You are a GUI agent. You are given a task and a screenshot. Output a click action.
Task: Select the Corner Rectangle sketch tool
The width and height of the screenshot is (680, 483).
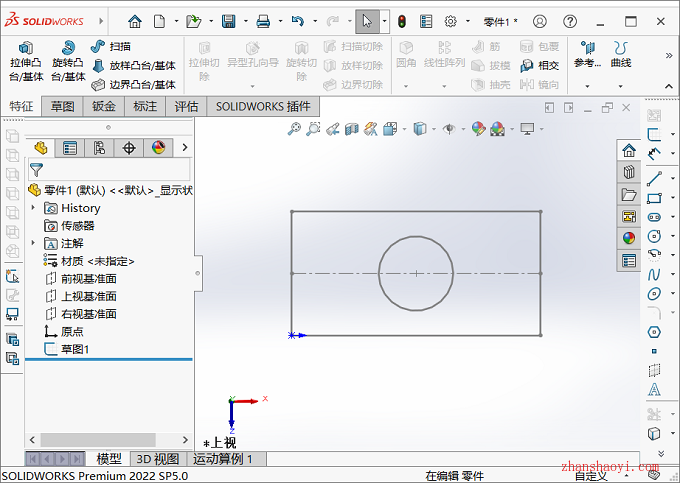pos(654,198)
